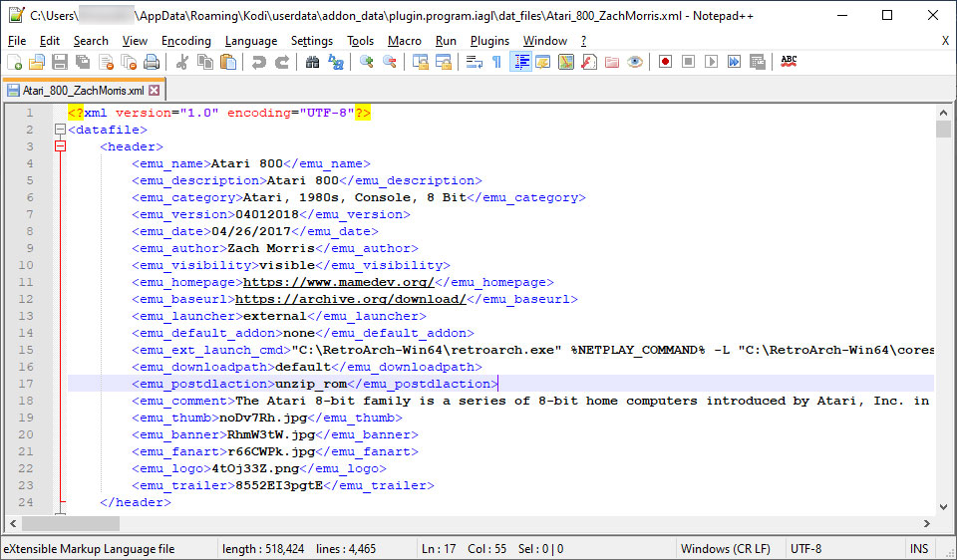Open Folder as Workspace icon
Screen dimensions: 957x560
(x=612, y=62)
